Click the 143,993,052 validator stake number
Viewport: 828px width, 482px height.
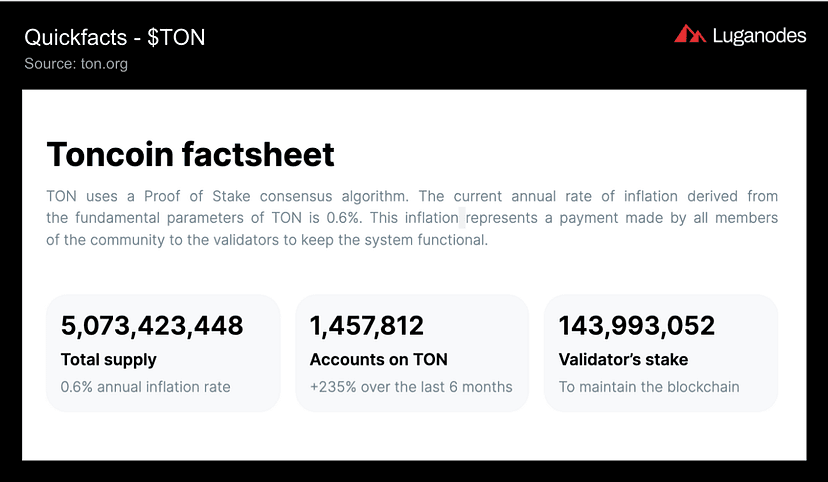point(637,325)
